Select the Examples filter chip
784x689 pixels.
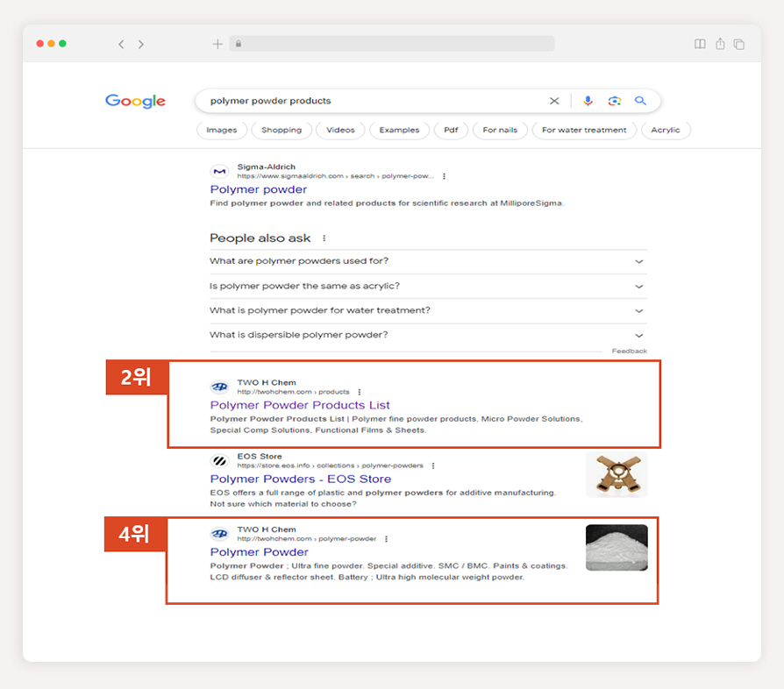pos(399,130)
